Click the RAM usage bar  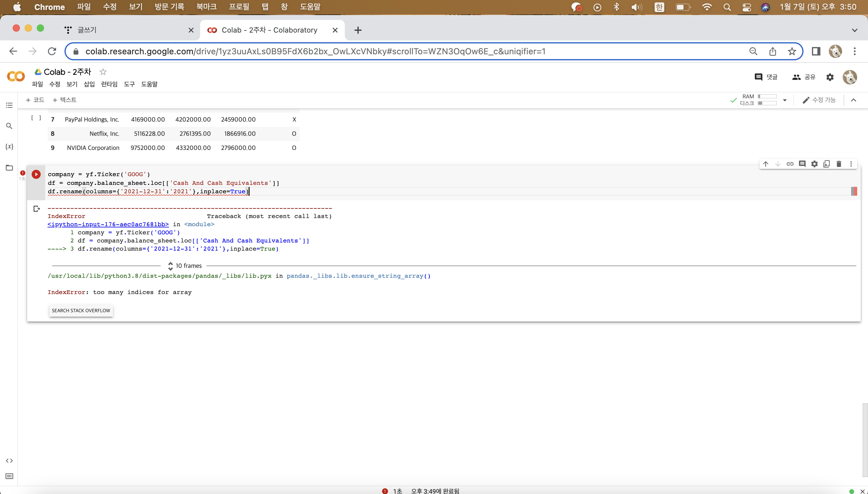(x=767, y=97)
